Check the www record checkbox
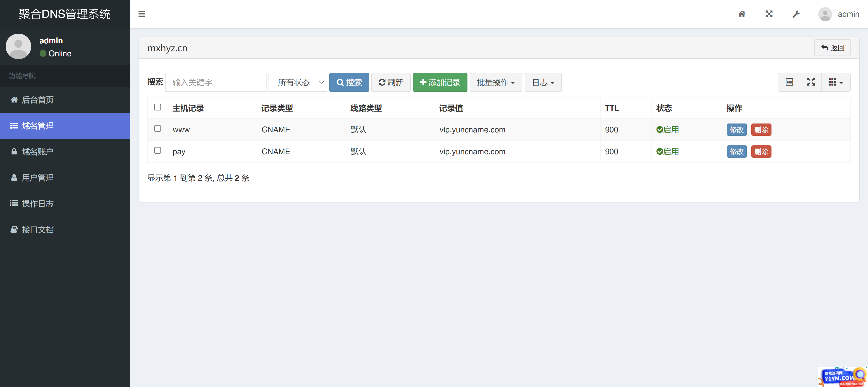Screen dimensions: 868x387 (157, 128)
